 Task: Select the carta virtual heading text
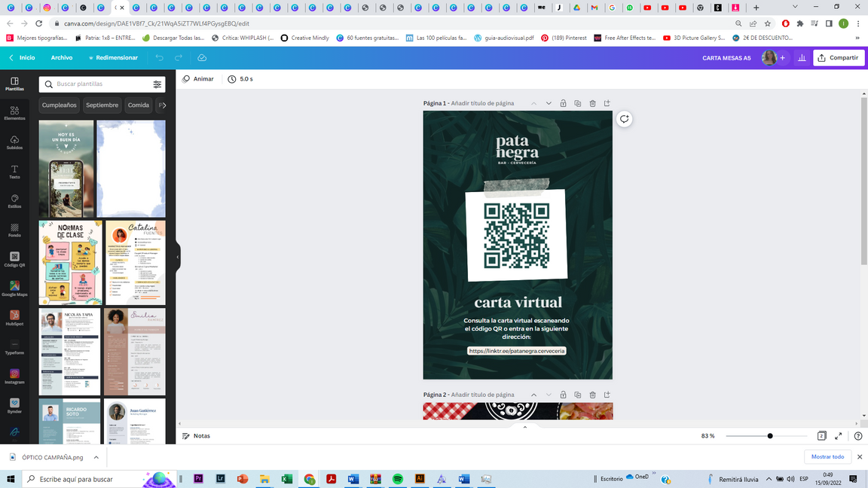point(518,303)
